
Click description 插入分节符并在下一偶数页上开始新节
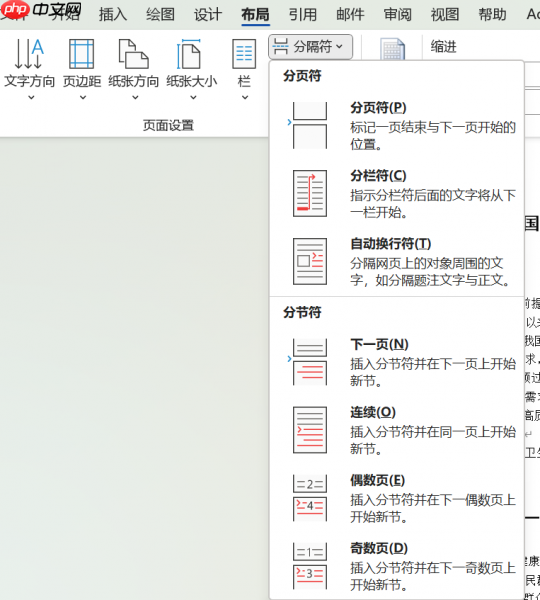tap(433, 508)
